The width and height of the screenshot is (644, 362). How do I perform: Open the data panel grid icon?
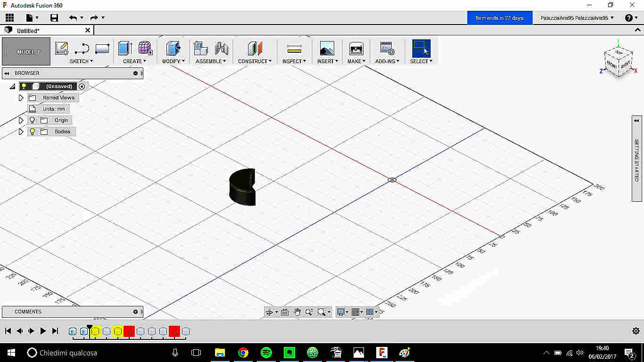9,18
